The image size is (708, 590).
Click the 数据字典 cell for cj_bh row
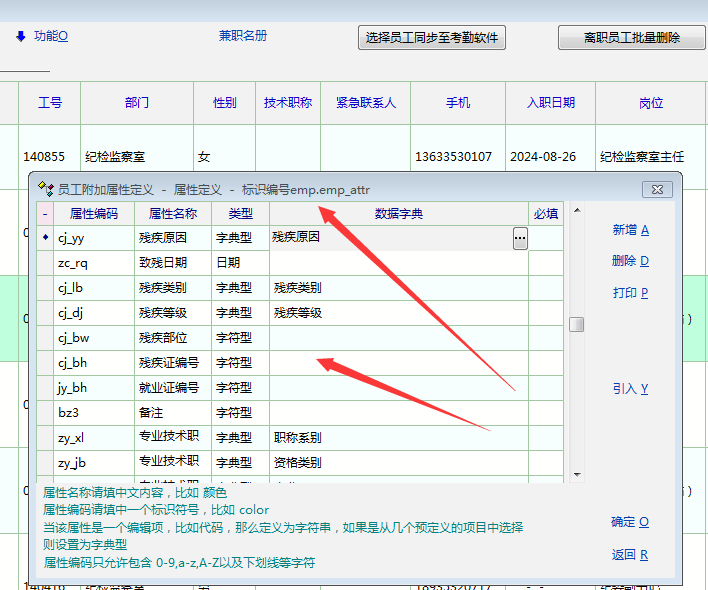[398, 363]
